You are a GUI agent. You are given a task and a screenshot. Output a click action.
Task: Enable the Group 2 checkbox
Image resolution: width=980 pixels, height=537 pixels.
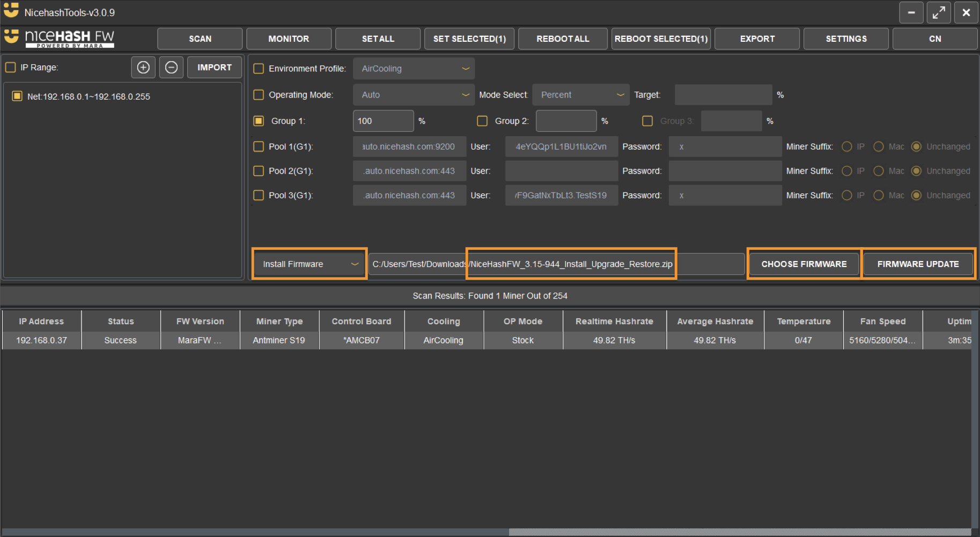482,121
